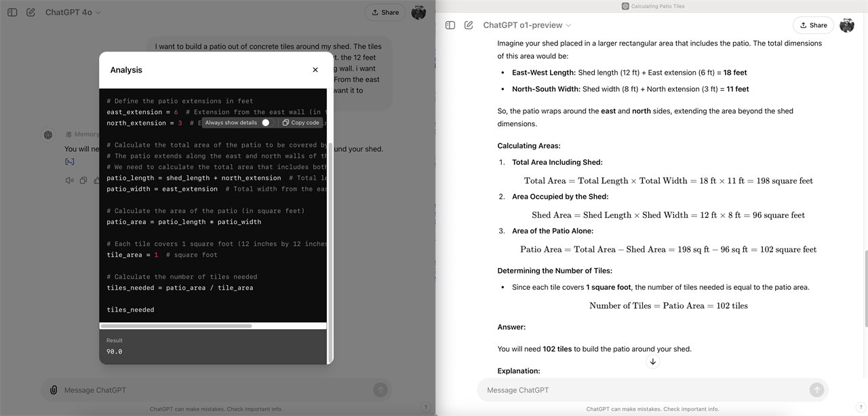This screenshot has height=416, width=868.
Task: Click the send button in o1-preview window
Action: point(816,390)
